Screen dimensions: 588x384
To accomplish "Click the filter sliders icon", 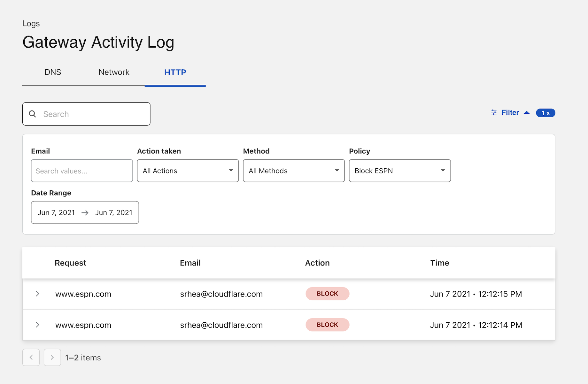I will [494, 112].
